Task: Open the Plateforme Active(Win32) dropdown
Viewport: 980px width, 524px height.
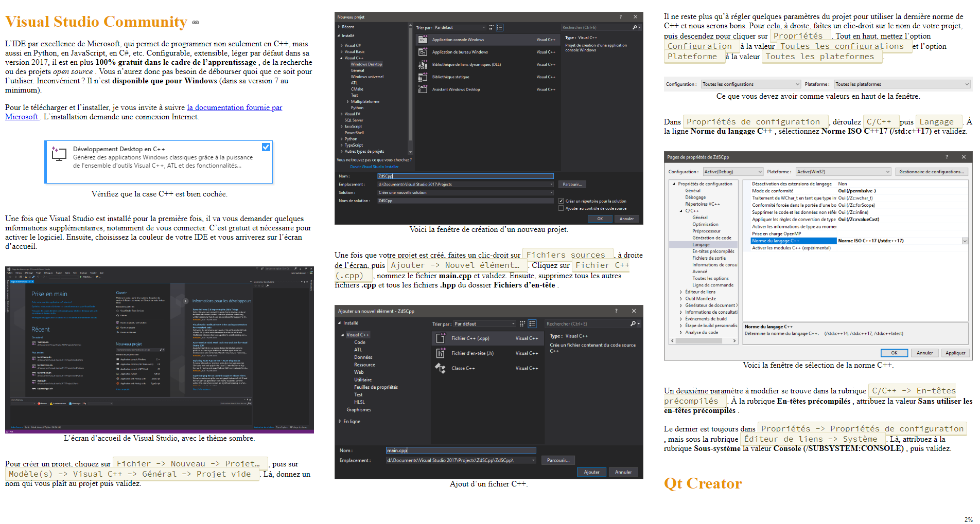Action: click(843, 172)
